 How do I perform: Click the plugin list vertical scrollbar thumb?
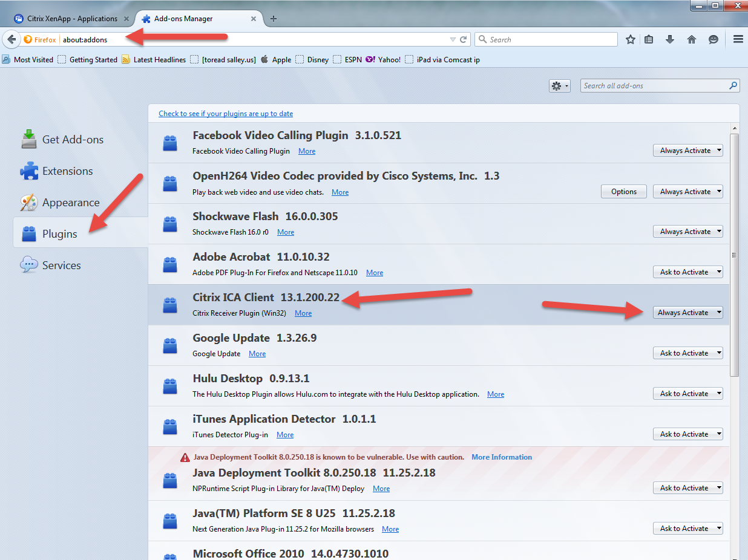735,255
